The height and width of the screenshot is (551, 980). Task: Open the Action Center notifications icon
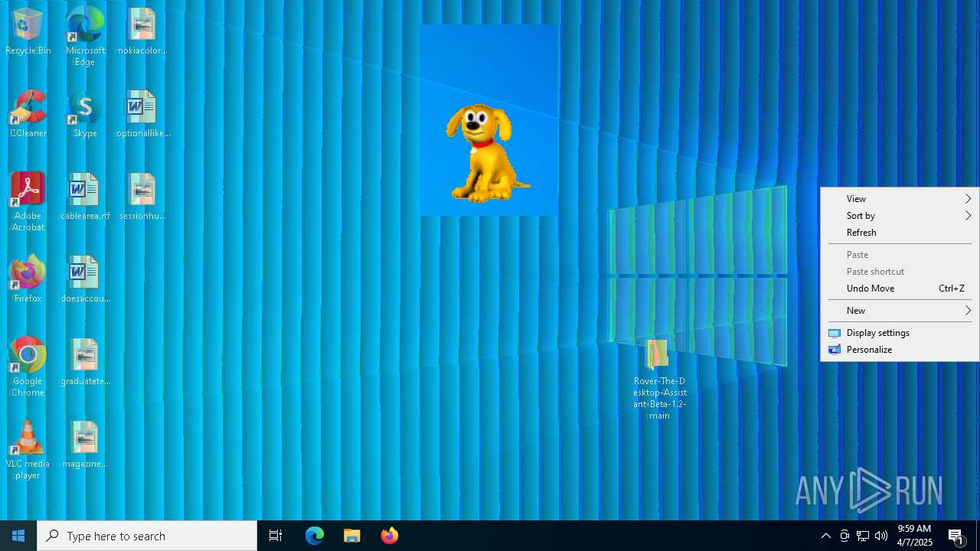(955, 536)
